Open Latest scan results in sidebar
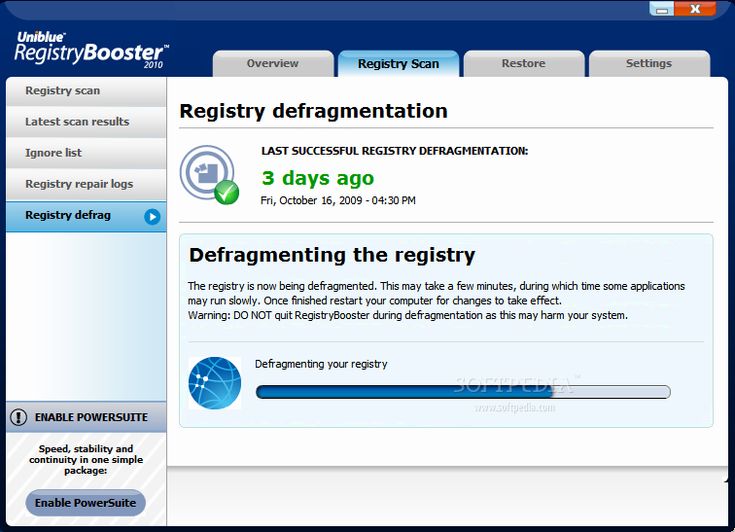Image resolution: width=735 pixels, height=532 pixels. tap(86, 122)
